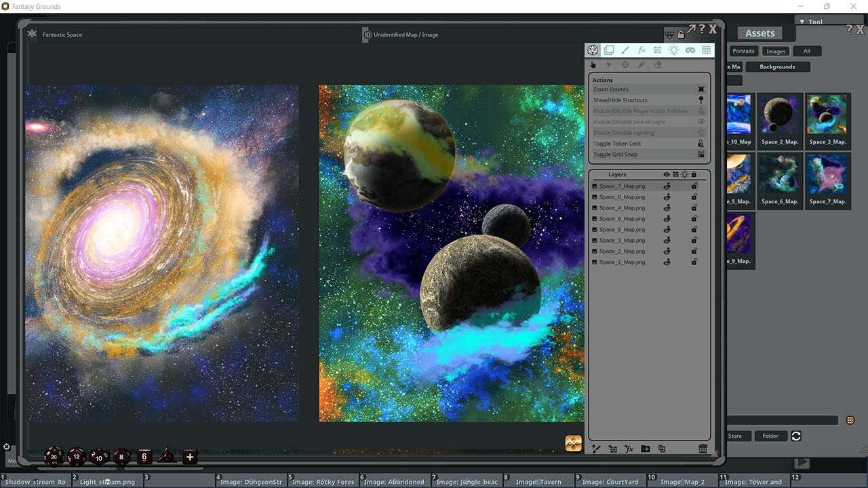Select the pencil annotation tool

point(641,64)
